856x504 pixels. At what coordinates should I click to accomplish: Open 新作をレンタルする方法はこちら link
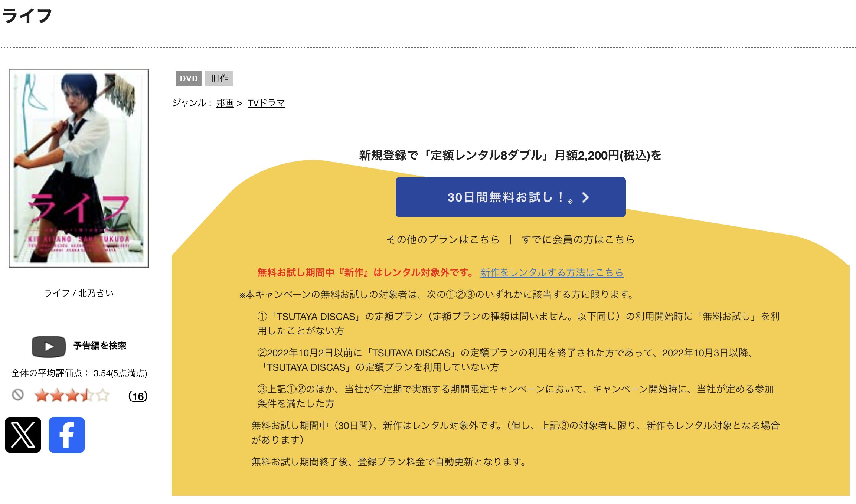[x=552, y=273]
